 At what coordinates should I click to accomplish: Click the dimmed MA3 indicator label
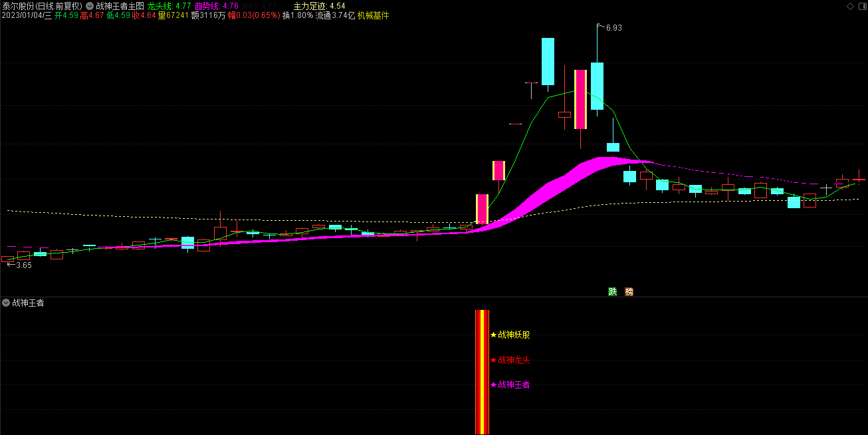pos(251,6)
